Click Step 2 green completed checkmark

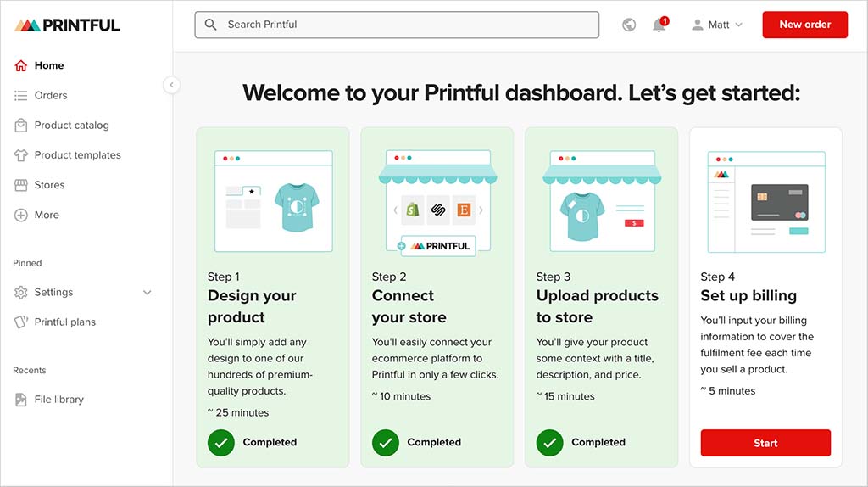(386, 443)
